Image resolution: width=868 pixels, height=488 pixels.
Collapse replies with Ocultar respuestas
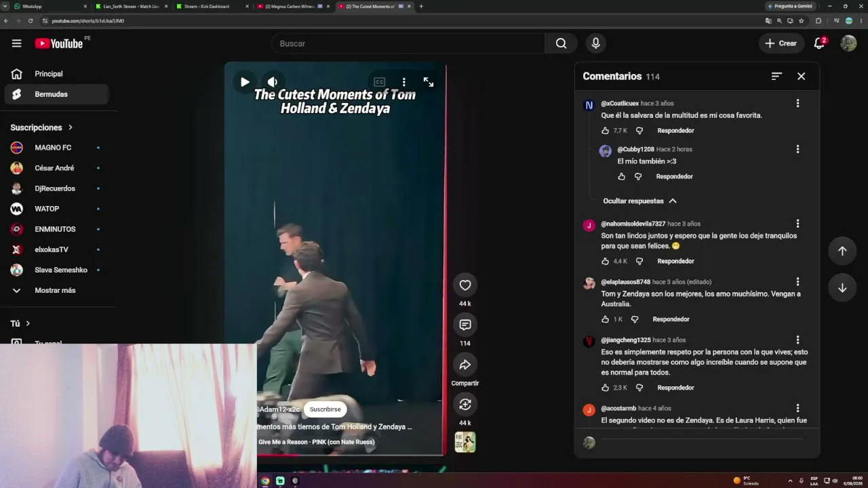coord(639,201)
